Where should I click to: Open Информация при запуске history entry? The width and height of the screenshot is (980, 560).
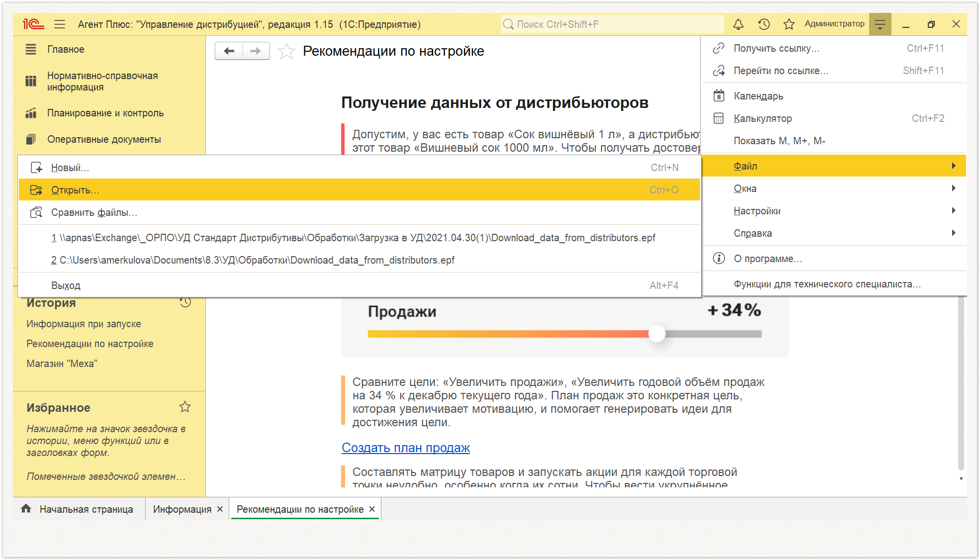84,324
